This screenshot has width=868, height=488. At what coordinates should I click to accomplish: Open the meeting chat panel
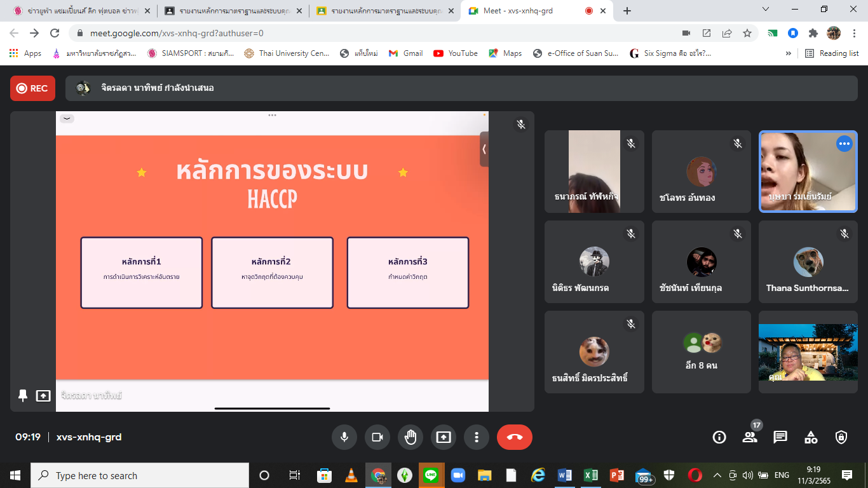pos(780,437)
